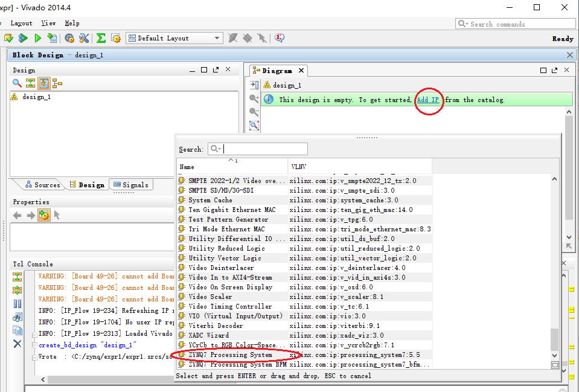Collapse all in Tcl Console sidebar
579x392 pixels.
(x=18, y=277)
